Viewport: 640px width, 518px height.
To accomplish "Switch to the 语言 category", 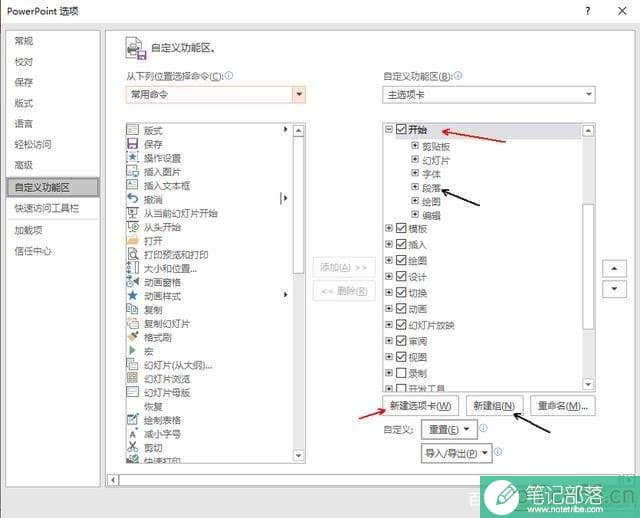I will pos(24,123).
